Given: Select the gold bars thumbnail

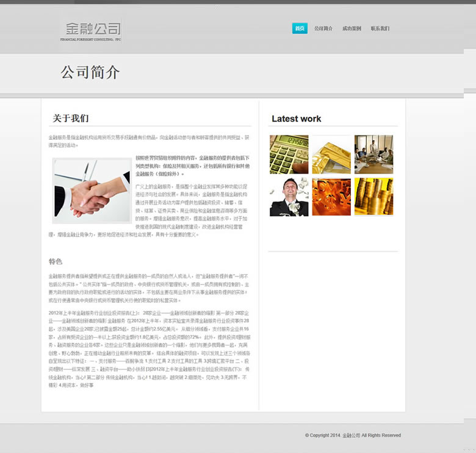Looking at the screenshot, I should tap(331, 154).
